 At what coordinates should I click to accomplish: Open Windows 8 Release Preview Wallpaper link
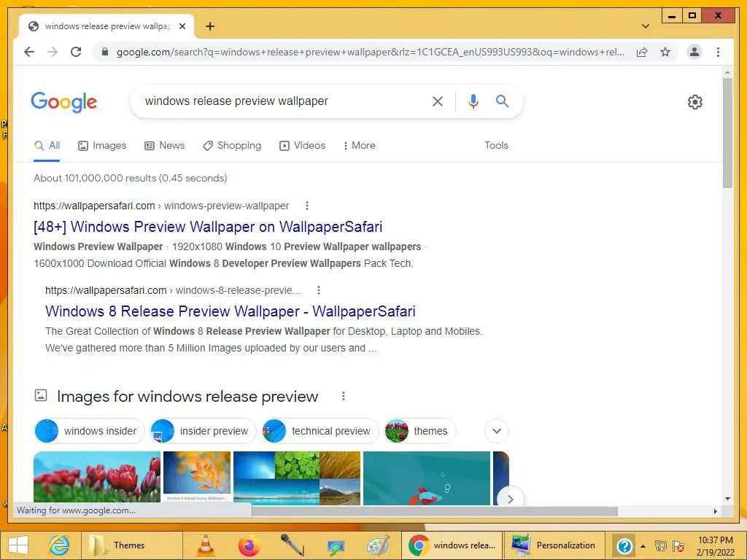[x=230, y=311]
